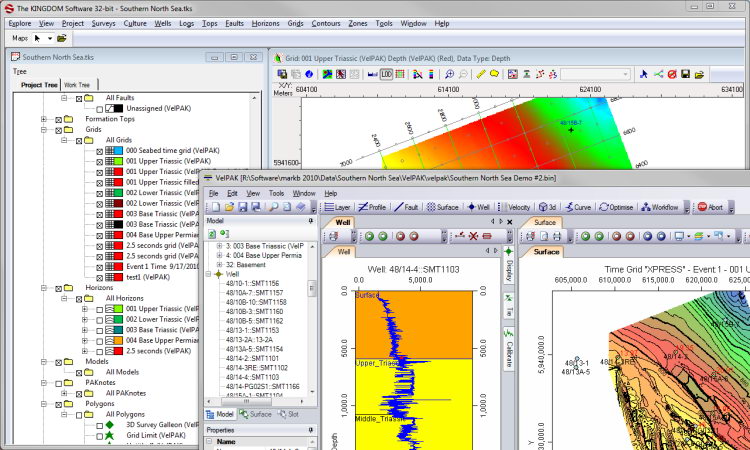Click the Layer tool in VelPAK toolbar
750x450 pixels.
338,207
